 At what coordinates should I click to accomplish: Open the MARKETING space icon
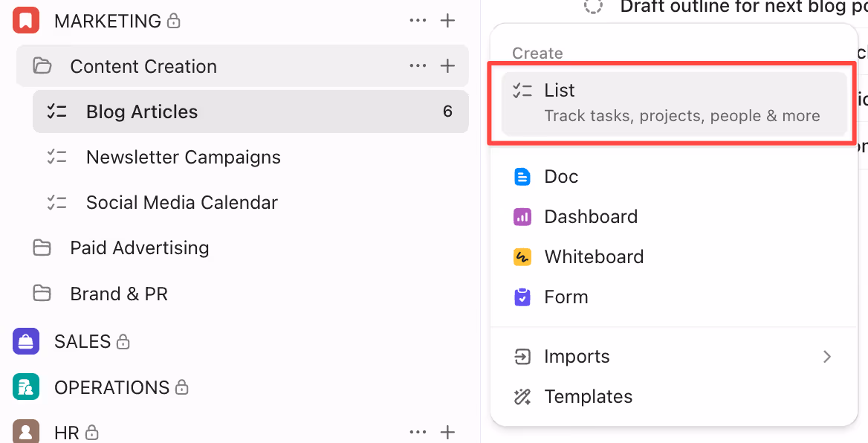25,20
